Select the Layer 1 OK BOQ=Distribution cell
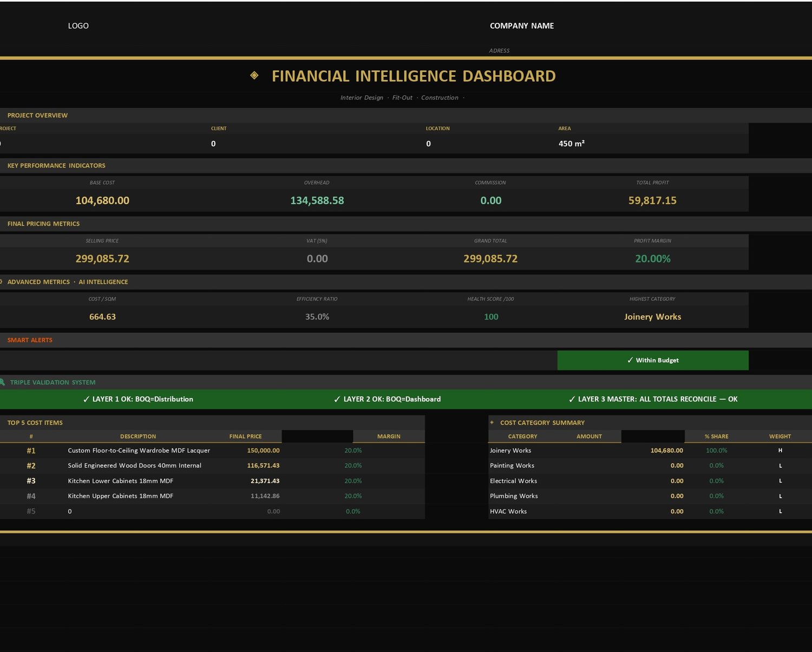This screenshot has height=652, width=812. click(138, 399)
